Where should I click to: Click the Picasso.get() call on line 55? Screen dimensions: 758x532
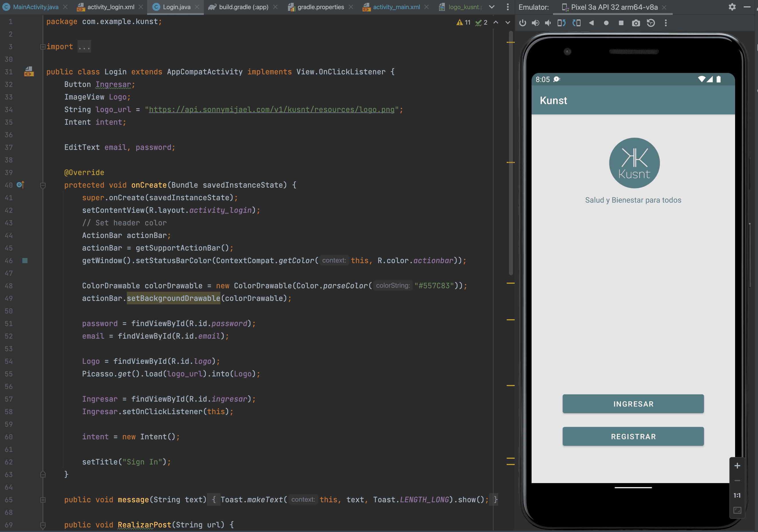tap(111, 374)
